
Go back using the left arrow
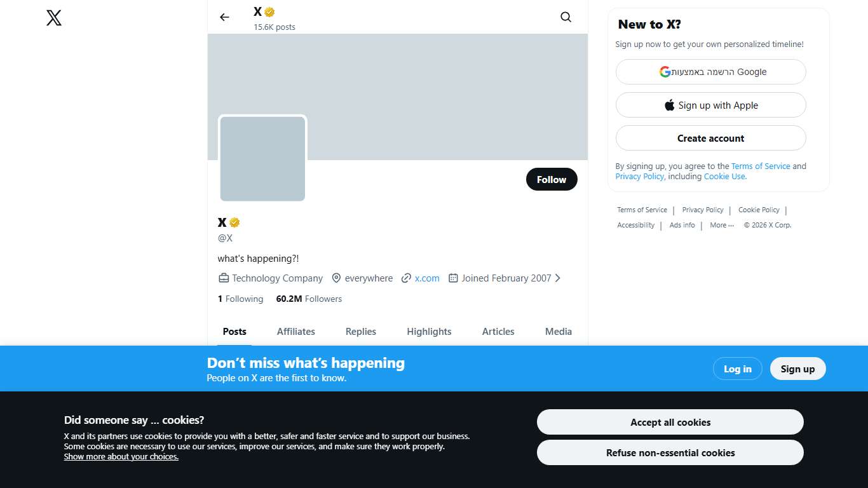click(224, 17)
